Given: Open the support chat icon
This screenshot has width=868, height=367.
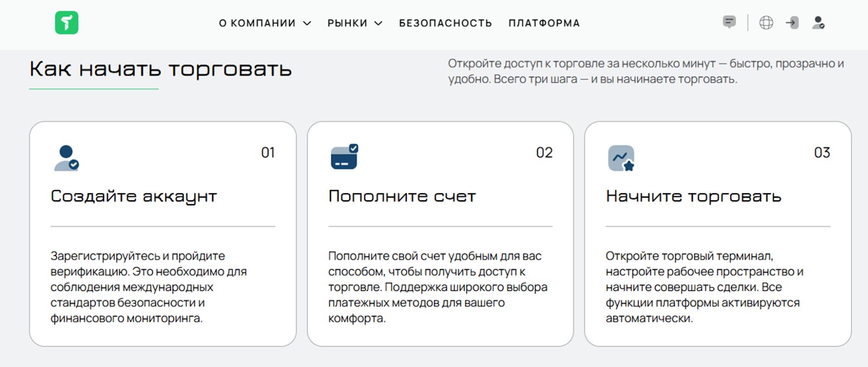Looking at the screenshot, I should tap(729, 22).
